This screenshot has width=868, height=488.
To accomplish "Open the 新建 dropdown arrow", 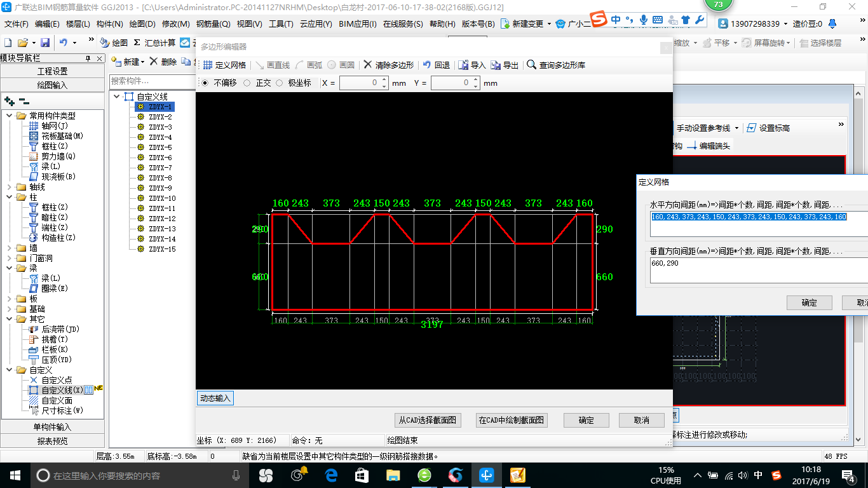I will 142,62.
